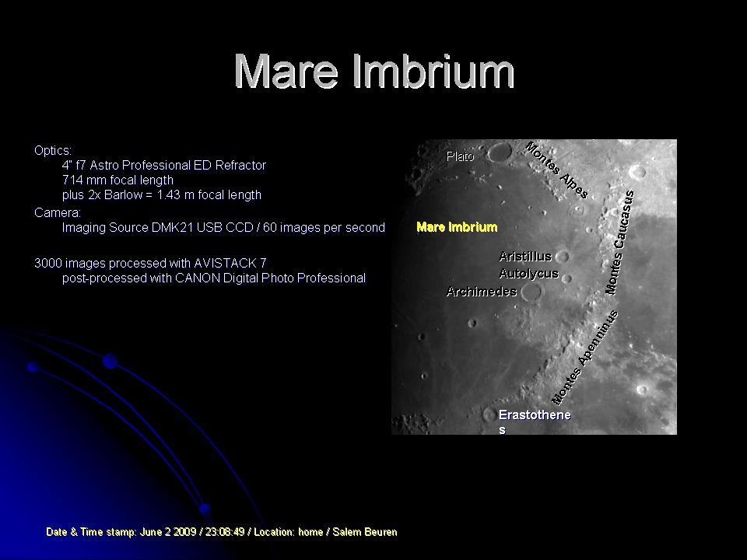Click the 'Montes Caucasus' vertical label
747x560 pixels.
tap(620, 242)
